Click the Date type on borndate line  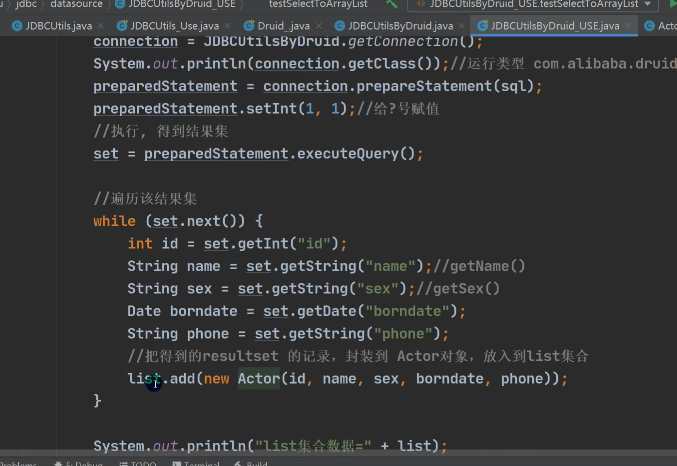[144, 311]
